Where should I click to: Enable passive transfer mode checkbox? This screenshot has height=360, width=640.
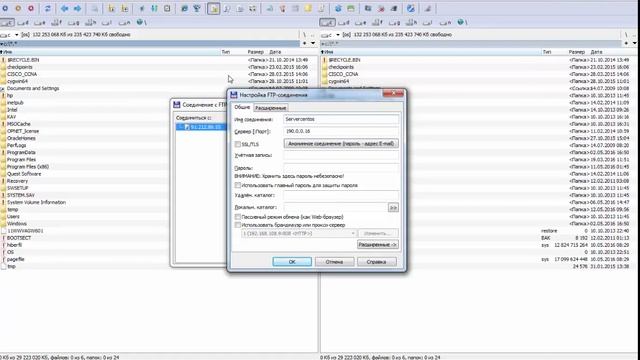(238, 217)
